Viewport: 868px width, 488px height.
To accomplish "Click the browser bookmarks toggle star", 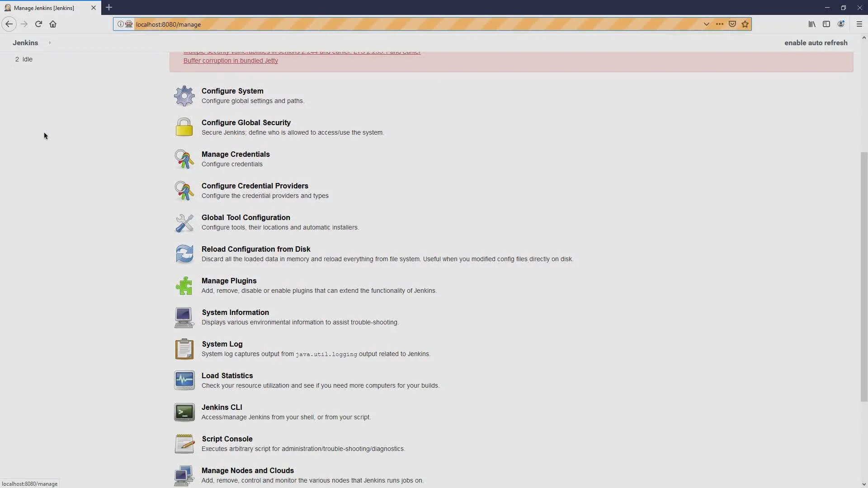I will point(745,24).
